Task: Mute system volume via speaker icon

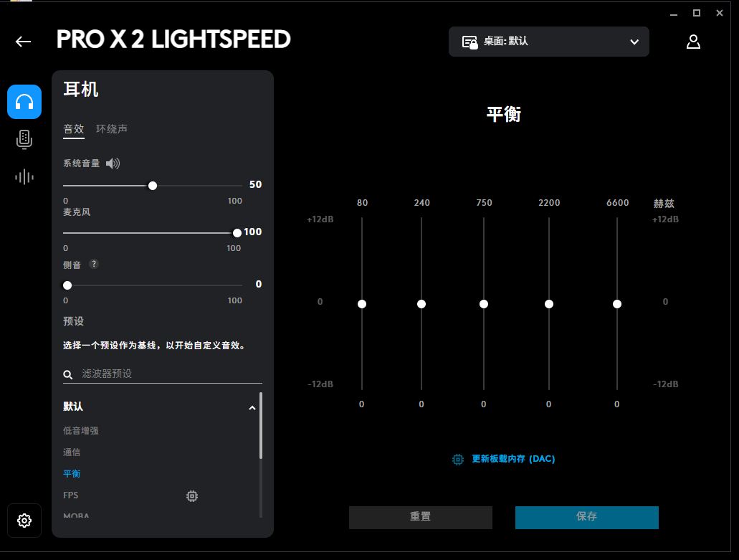Action: pos(113,163)
